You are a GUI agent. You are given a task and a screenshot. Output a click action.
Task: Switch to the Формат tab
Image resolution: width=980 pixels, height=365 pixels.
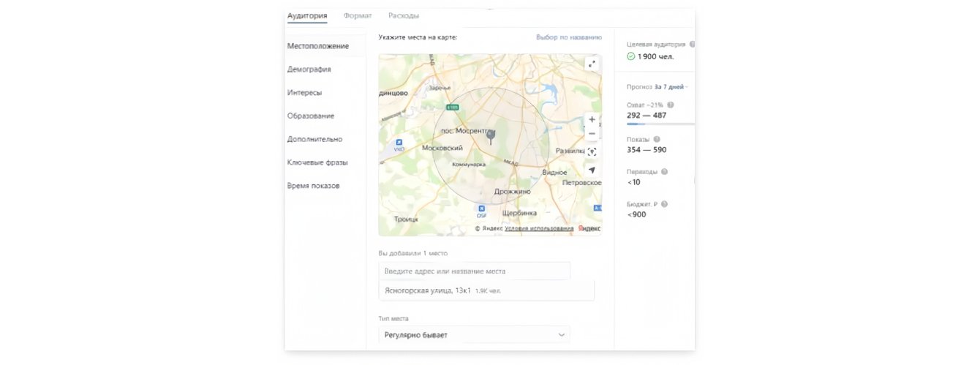point(358,15)
